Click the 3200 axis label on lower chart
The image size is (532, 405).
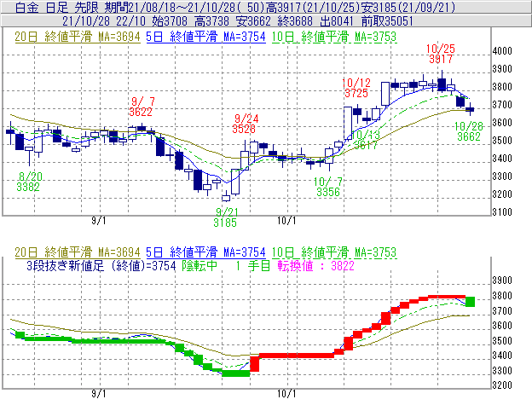click(x=502, y=385)
